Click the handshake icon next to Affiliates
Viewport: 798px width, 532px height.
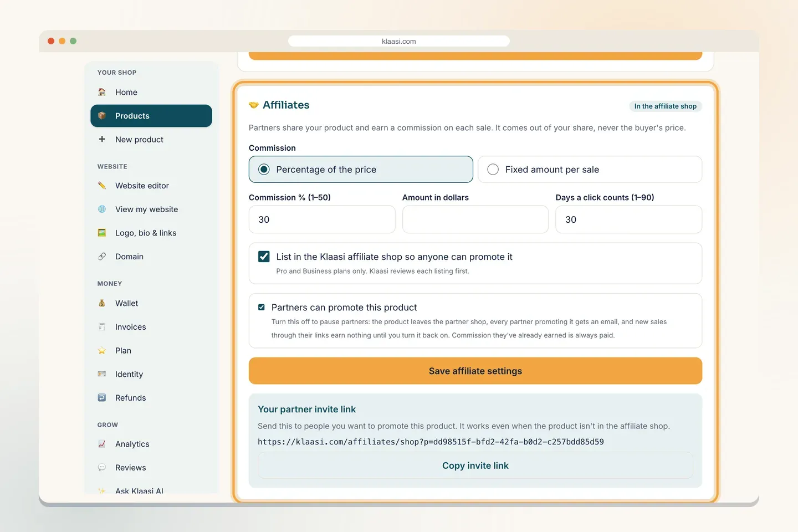tap(254, 105)
